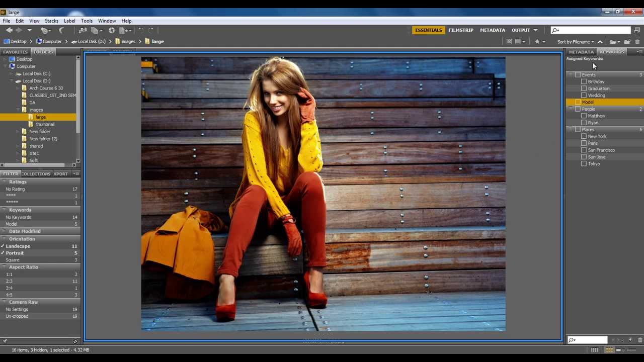Clear filter icon at Filter panel bottom
Screen dimensions: 644x362
[x=75, y=341]
